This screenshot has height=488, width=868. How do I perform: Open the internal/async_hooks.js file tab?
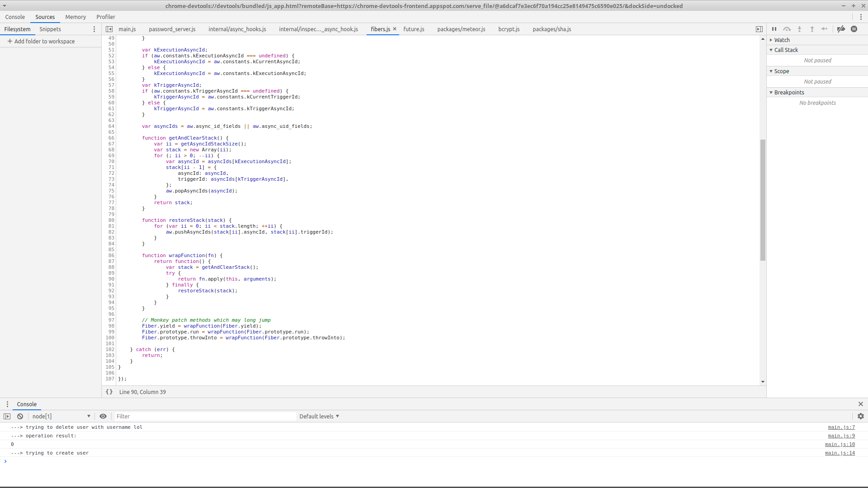(x=237, y=29)
